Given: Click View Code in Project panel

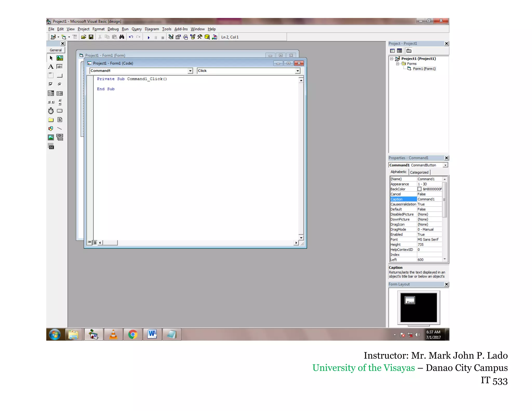Looking at the screenshot, I should (x=393, y=51).
